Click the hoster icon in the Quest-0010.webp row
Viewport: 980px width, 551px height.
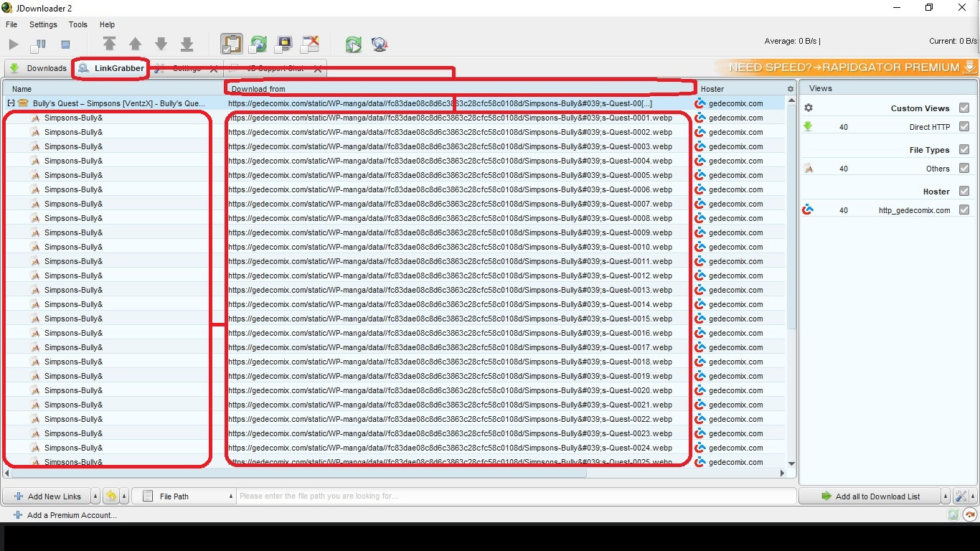(x=700, y=247)
